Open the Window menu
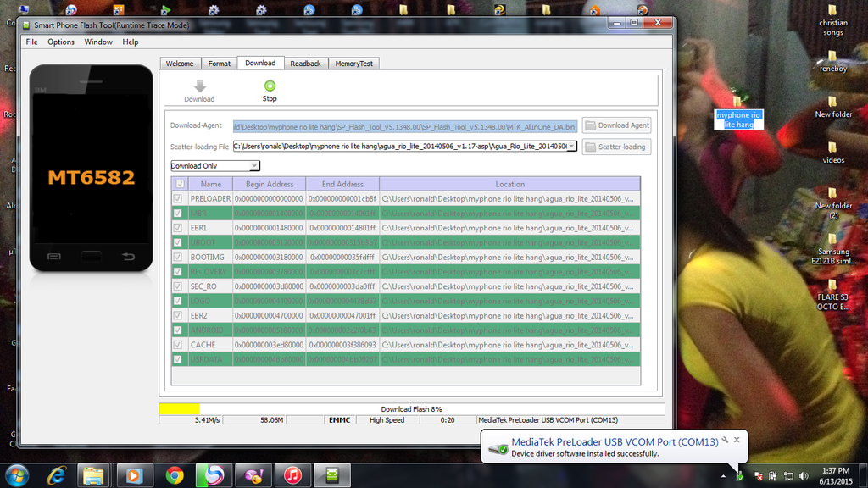The height and width of the screenshot is (488, 868). click(98, 42)
